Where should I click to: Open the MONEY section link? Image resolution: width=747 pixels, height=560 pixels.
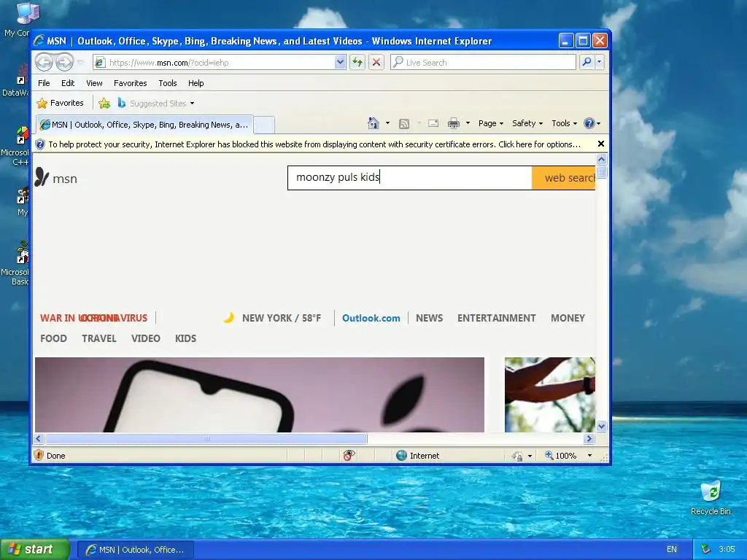(x=568, y=318)
